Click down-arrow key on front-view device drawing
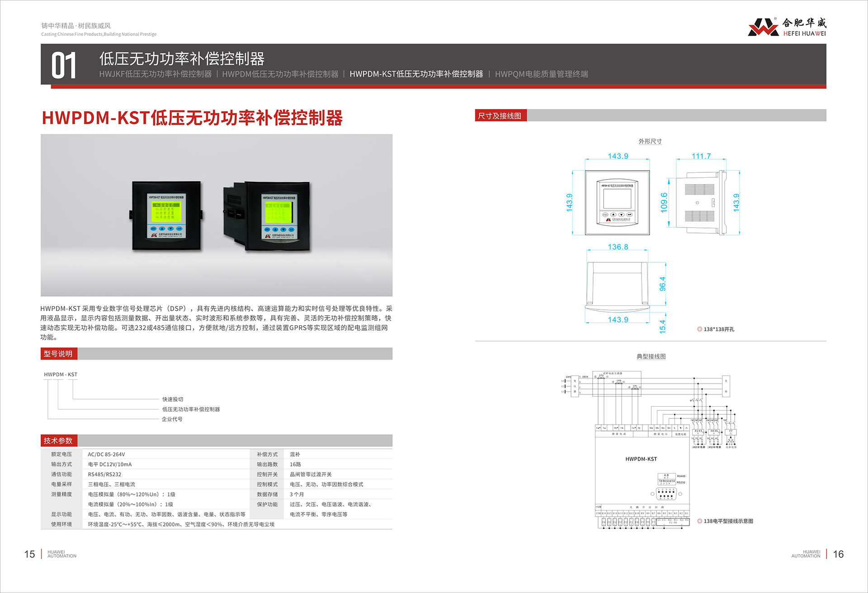Viewport: 868px width, 593px height. coord(622,214)
